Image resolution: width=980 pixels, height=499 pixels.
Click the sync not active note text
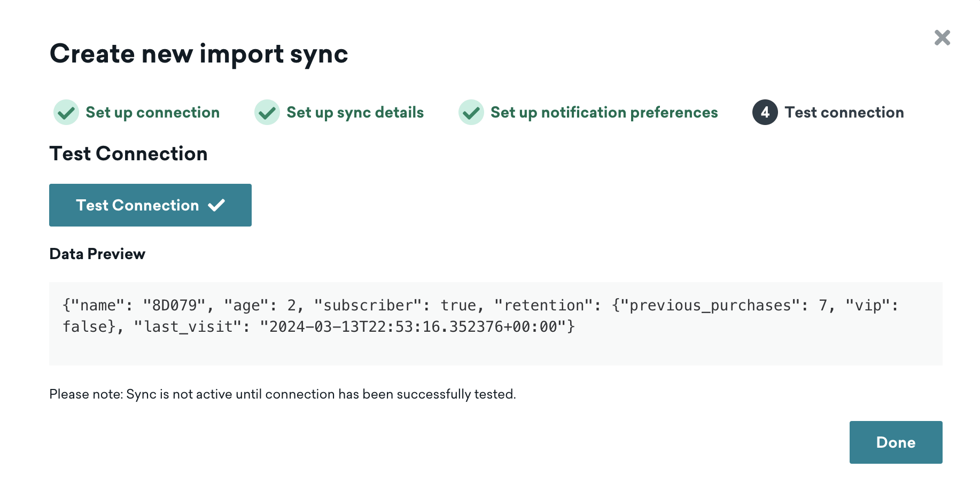283,394
